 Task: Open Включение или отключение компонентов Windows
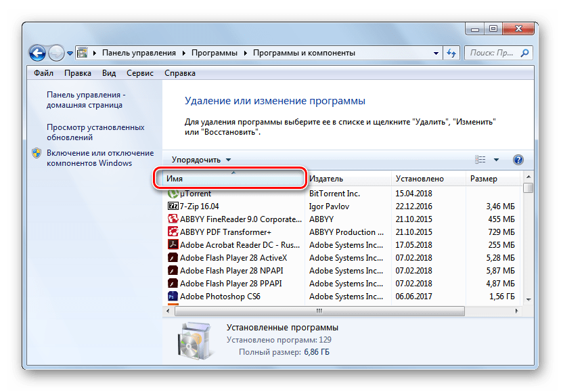tap(100, 158)
